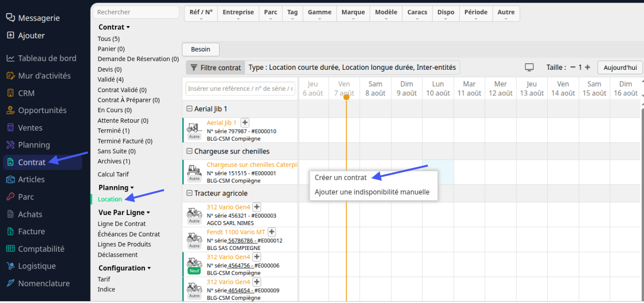Open Mur d'activités in sidebar
644x303 pixels.
pyautogui.click(x=38, y=75)
